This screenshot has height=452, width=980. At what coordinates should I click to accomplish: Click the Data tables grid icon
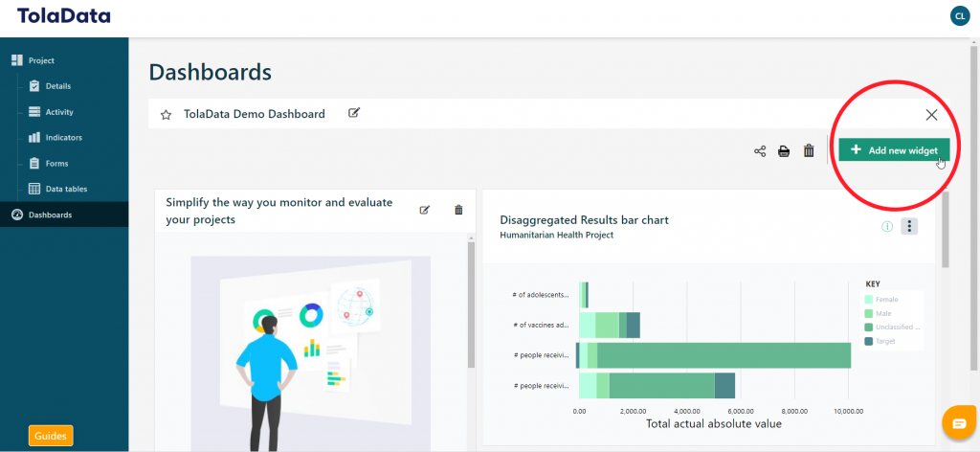click(35, 189)
